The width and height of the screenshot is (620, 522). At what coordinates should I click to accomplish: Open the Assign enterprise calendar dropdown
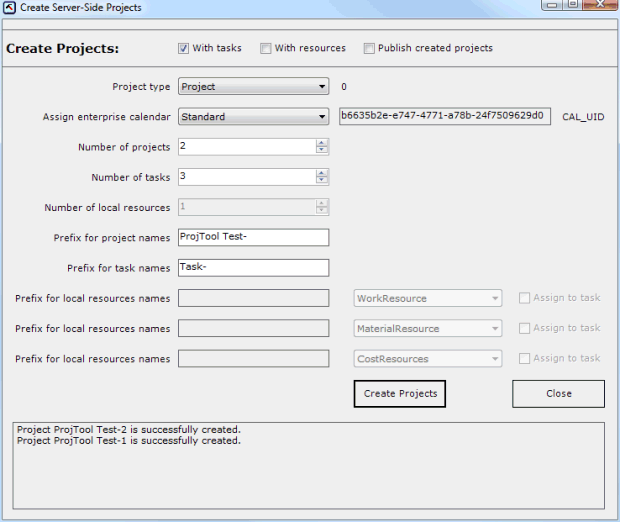point(253,117)
